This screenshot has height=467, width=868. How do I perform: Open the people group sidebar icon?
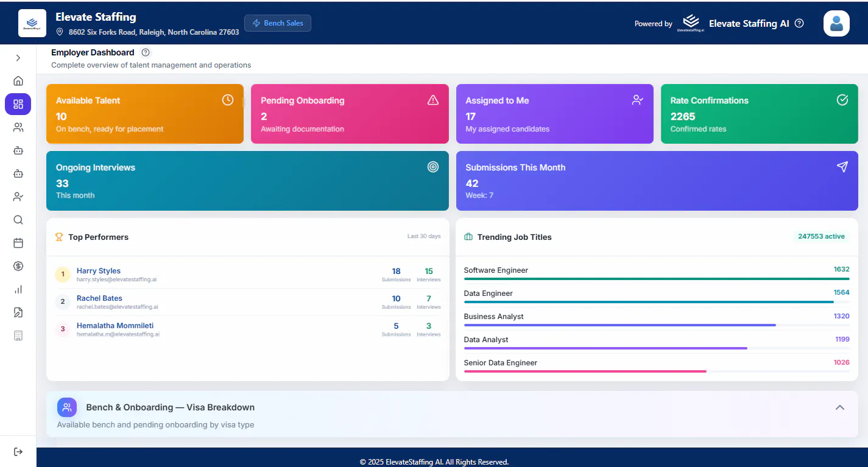(x=18, y=127)
